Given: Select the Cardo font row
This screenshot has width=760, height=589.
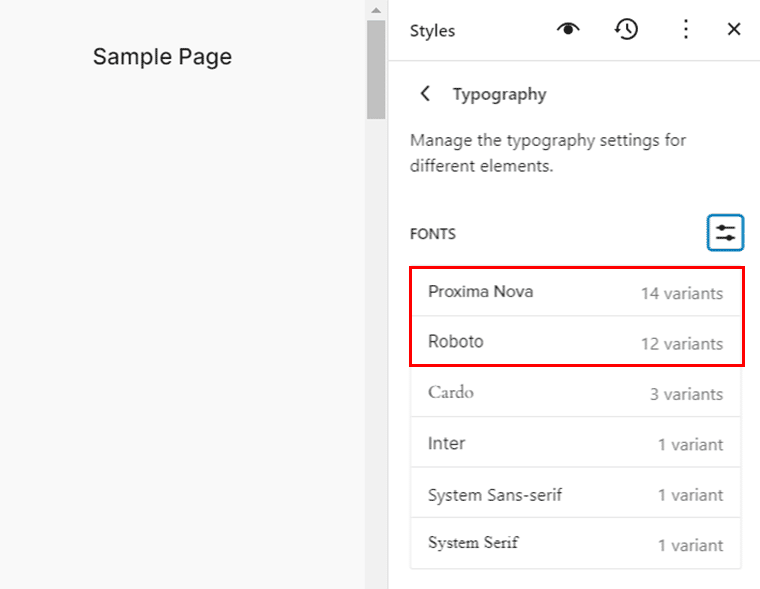Looking at the screenshot, I should coord(575,392).
